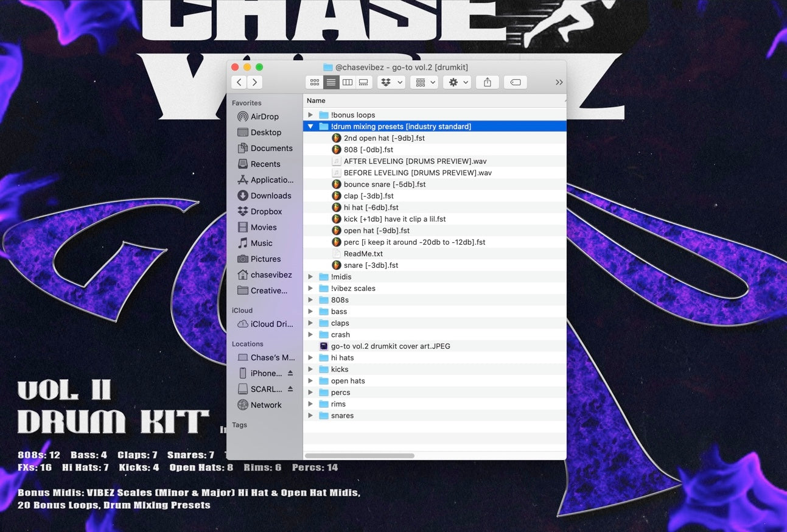Viewport: 787px width, 532px height.
Task: Select go-to vol.2 drumkit cover art.JPEG
Action: pos(435,346)
